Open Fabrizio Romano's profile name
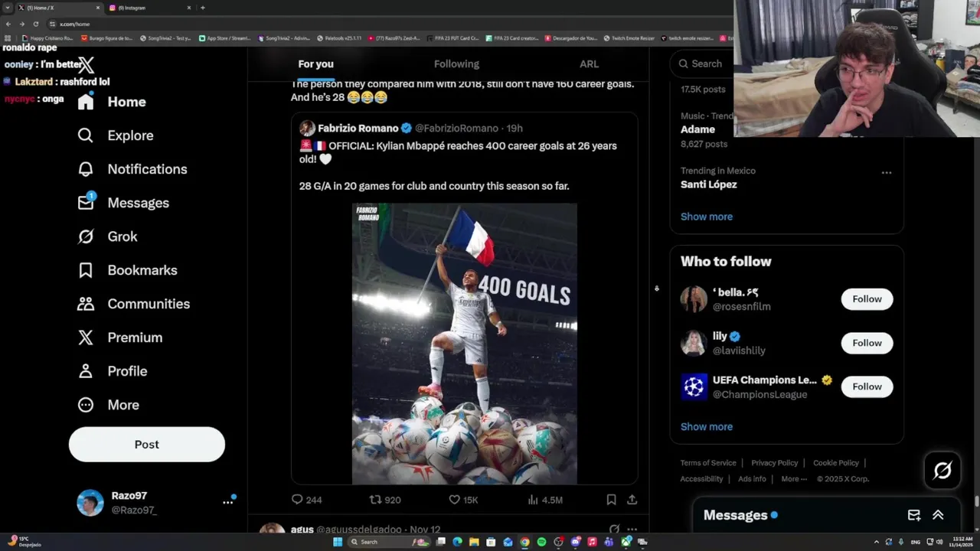This screenshot has width=980, height=551. (358, 128)
